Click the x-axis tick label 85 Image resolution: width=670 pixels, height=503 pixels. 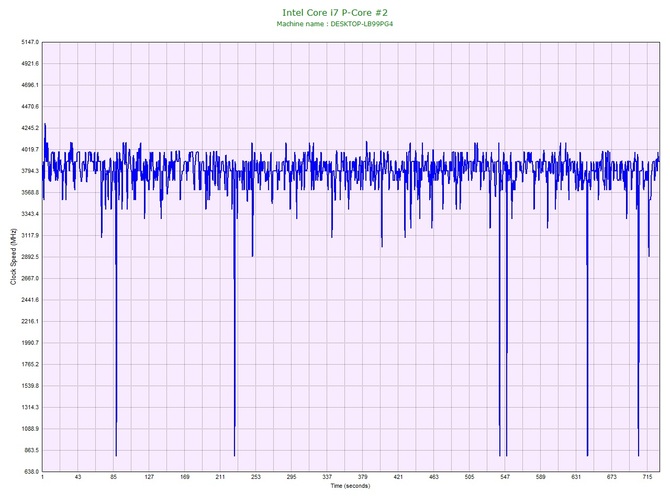point(113,477)
